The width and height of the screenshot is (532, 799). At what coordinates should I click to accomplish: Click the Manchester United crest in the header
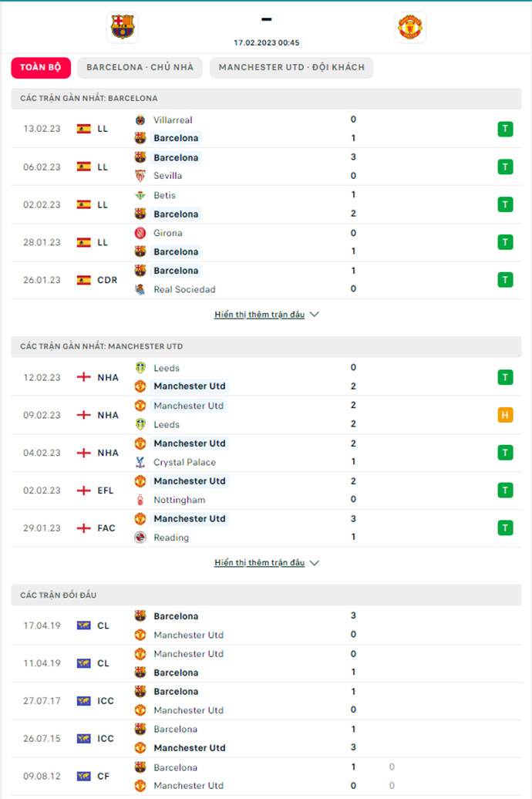point(409,27)
